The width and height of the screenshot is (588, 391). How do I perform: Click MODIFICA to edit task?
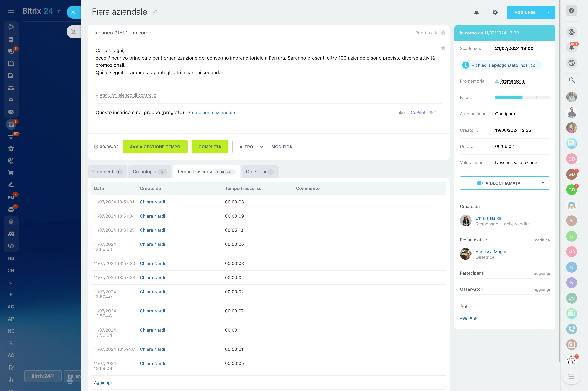282,147
